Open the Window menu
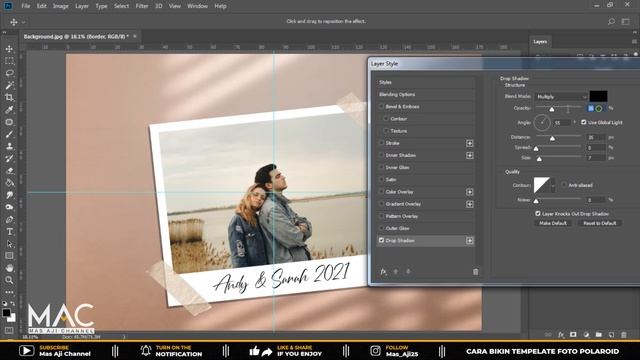 point(197,6)
